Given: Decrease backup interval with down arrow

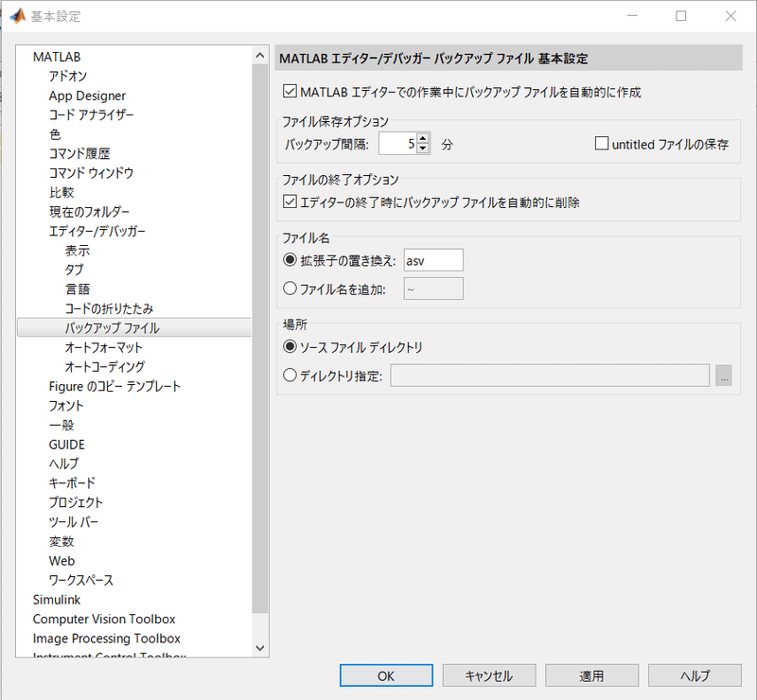Looking at the screenshot, I should tap(423, 149).
